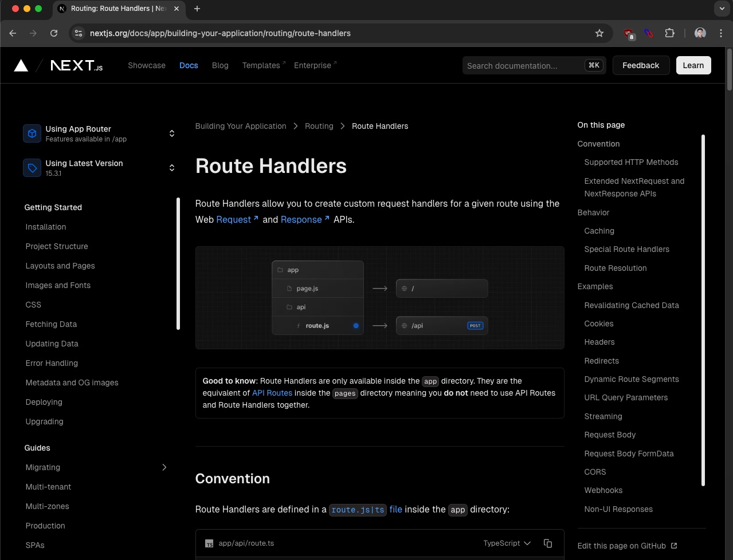This screenshot has height=560, width=733.
Task: Open the API Routes link
Action: pos(272,393)
